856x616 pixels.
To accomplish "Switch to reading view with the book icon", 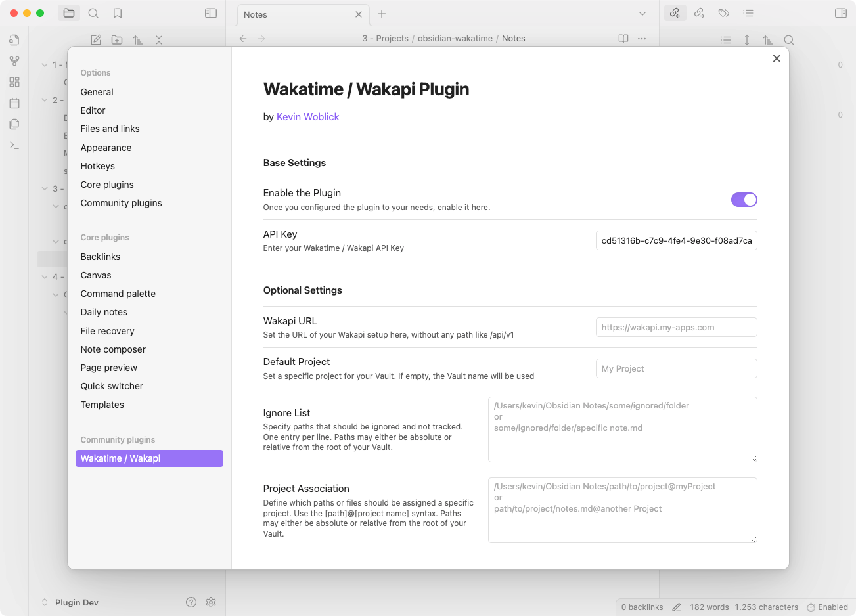I will click(622, 38).
